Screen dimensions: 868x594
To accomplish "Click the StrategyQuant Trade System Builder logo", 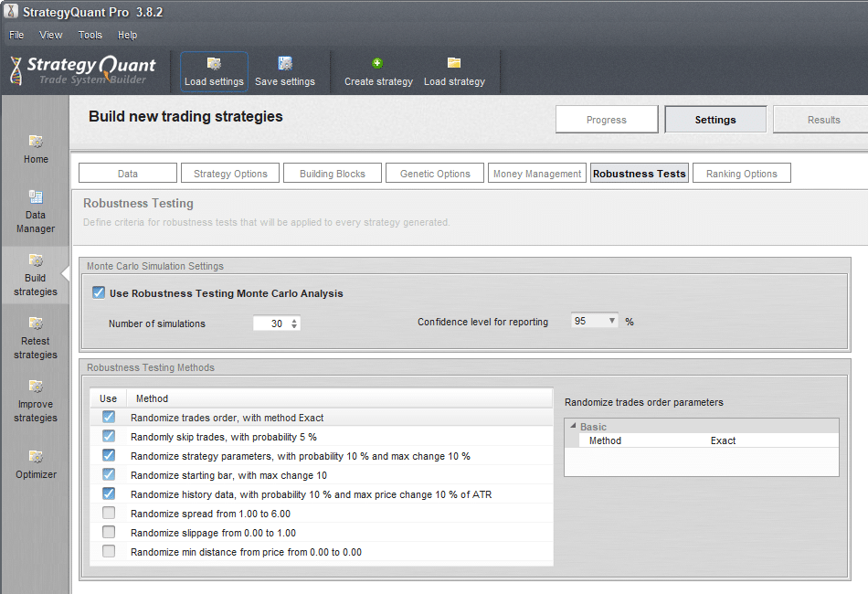I will tap(83, 71).
